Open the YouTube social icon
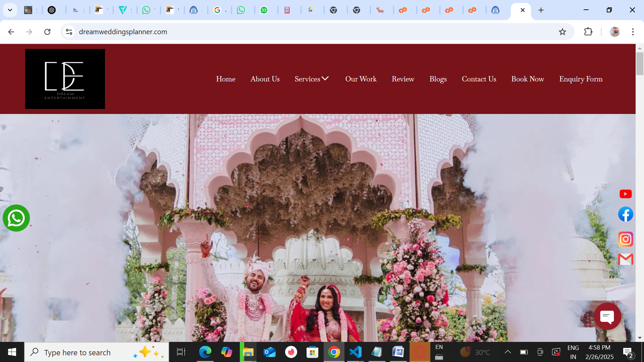Screen dimensions: 644x362 click(626, 194)
